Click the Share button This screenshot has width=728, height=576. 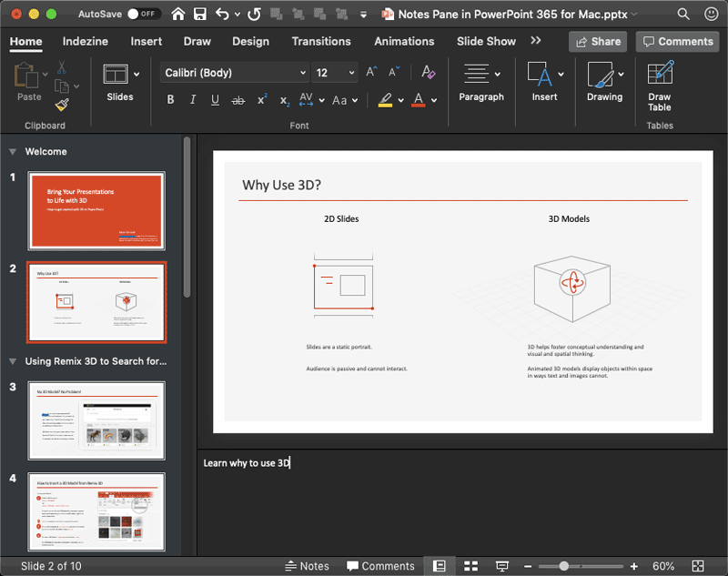pyautogui.click(x=600, y=41)
